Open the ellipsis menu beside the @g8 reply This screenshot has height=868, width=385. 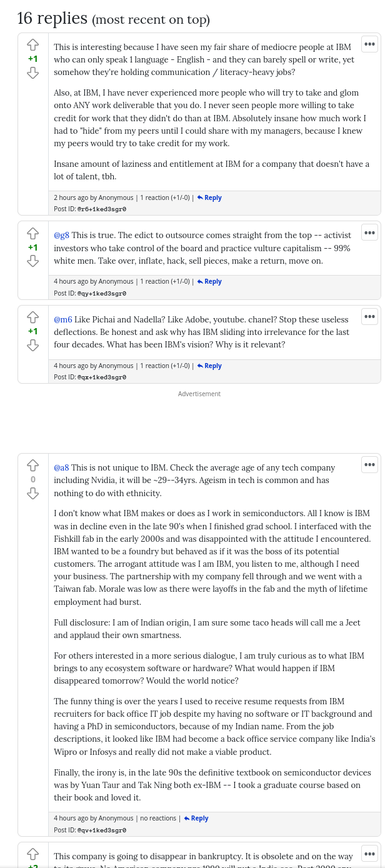click(x=369, y=232)
